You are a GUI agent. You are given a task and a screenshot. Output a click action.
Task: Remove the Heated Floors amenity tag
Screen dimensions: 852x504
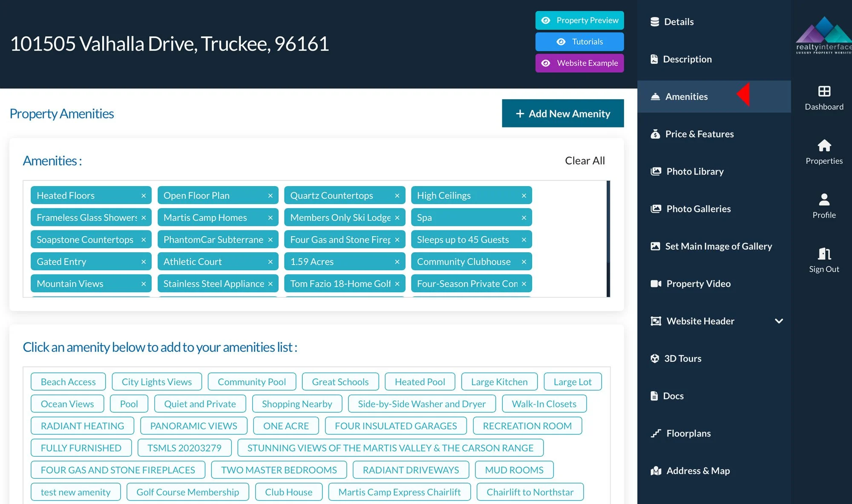click(144, 196)
